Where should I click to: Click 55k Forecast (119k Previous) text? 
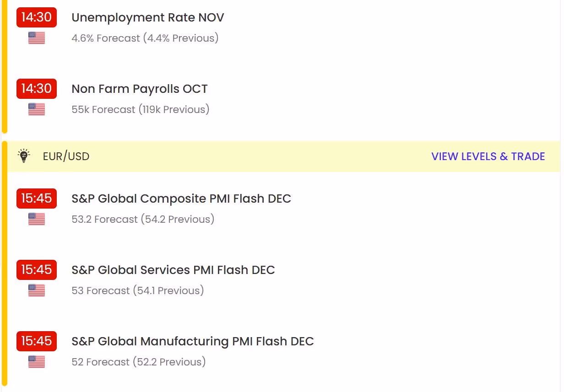point(141,109)
